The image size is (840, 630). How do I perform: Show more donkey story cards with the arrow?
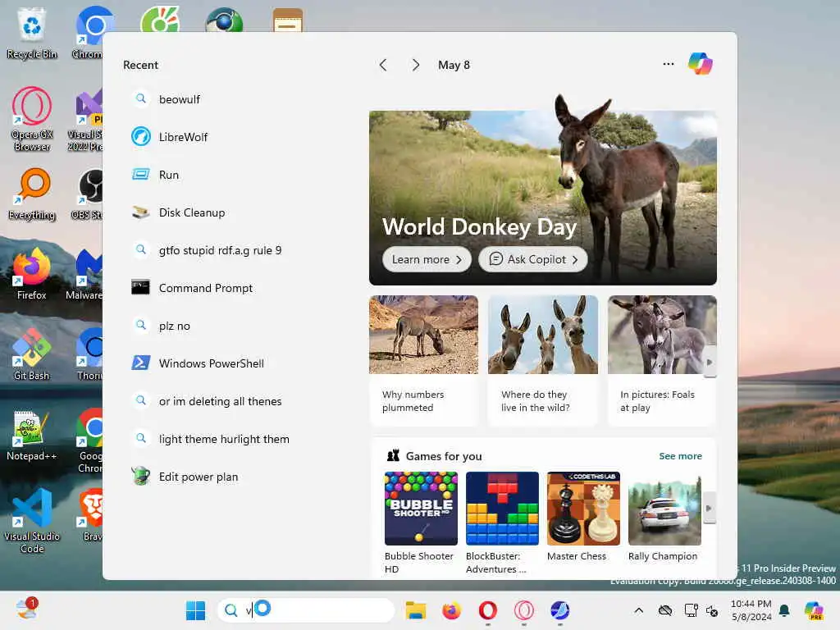pos(710,362)
